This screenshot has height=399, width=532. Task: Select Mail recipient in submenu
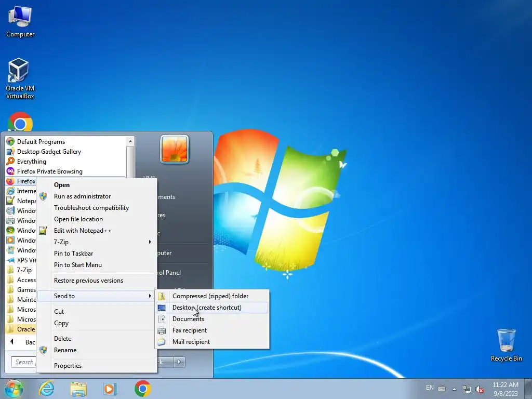coord(212,342)
